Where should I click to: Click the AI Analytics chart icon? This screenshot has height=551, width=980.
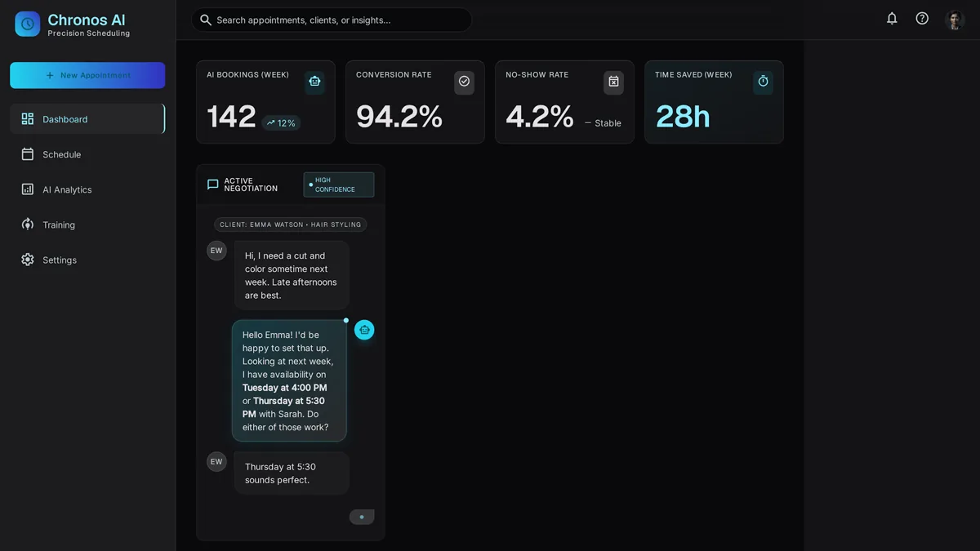pos(28,189)
